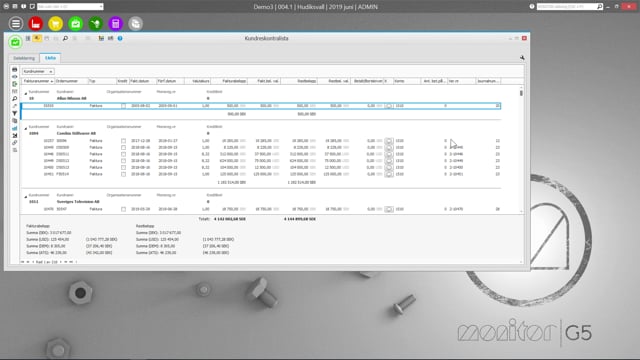The image size is (640, 360).
Task: Open the yellow Purchase cart module
Action: coord(56,24)
